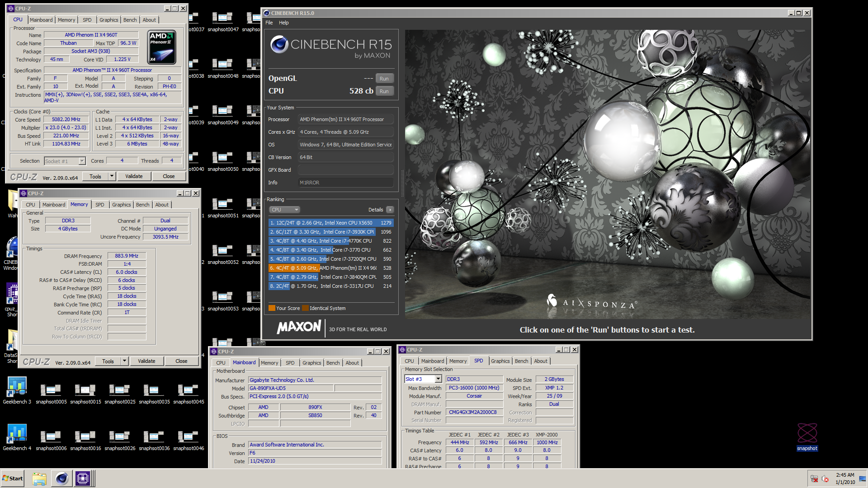Click the Cinebench taskbar icon
This screenshot has width=868, height=488.
click(x=61, y=479)
